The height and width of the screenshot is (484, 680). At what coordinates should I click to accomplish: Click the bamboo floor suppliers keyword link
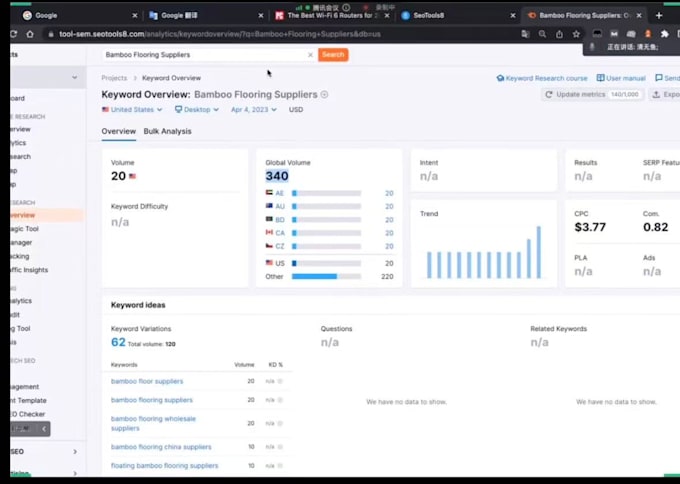[147, 381]
